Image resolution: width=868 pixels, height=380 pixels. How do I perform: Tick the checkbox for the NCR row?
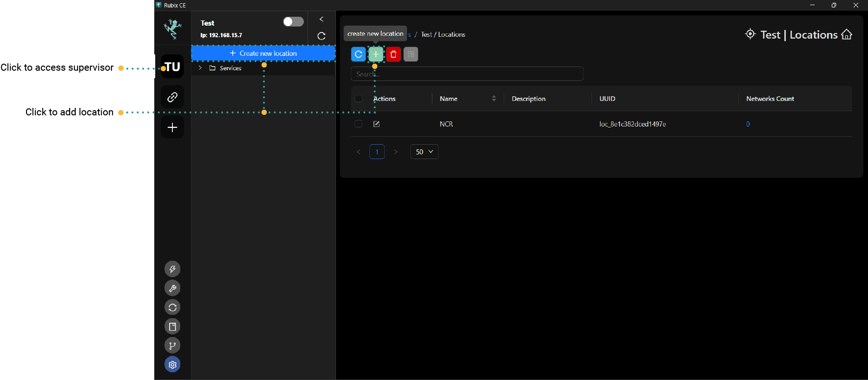point(358,124)
